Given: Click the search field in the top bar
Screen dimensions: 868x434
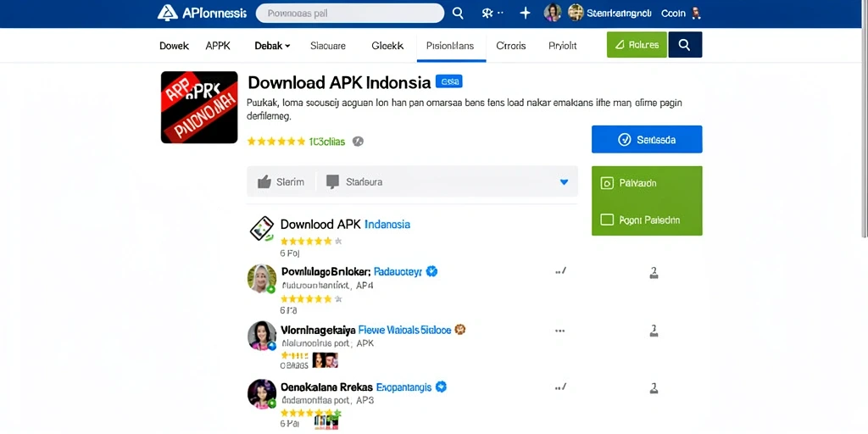Looking at the screenshot, I should click(350, 14).
